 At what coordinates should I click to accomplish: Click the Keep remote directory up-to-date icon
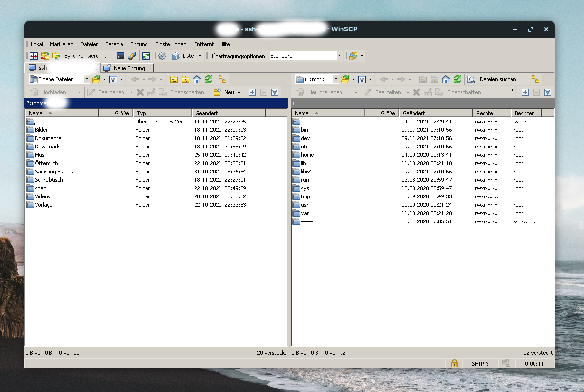coord(146,56)
